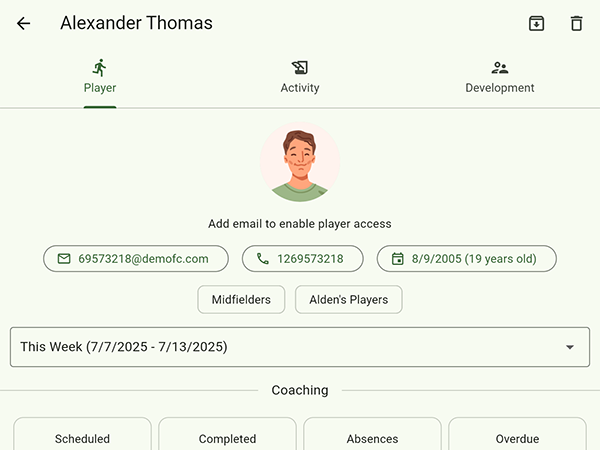Click the birthdate calendar icon
The width and height of the screenshot is (600, 450).
pyautogui.click(x=397, y=259)
